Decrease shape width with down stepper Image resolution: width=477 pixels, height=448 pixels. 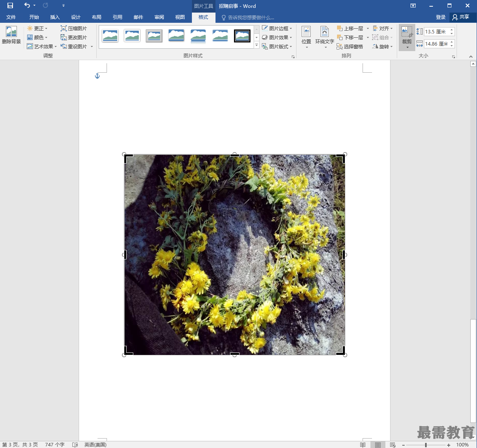(452, 46)
